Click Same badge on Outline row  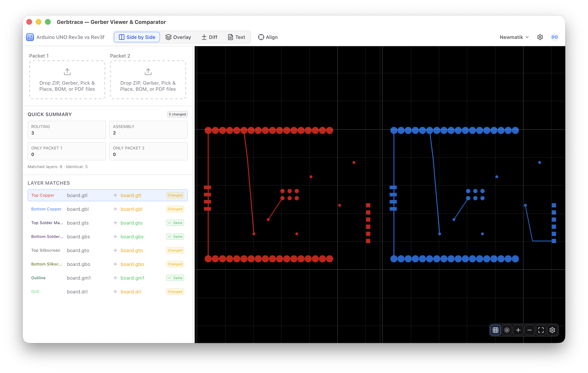[x=175, y=278]
